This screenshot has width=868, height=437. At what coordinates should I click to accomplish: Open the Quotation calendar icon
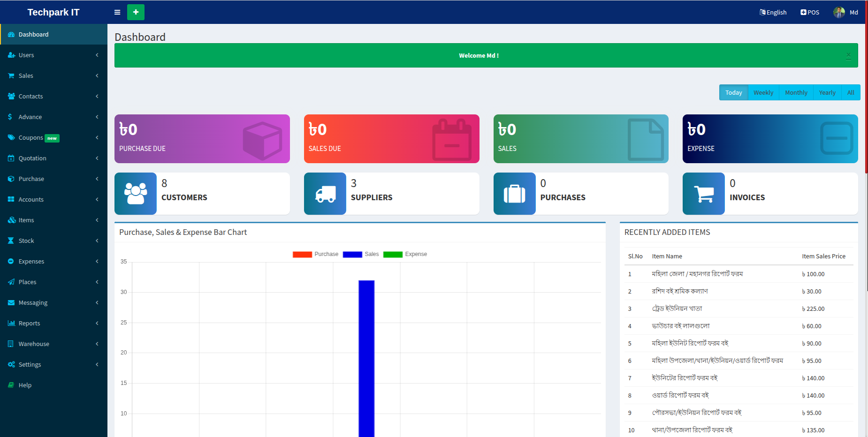(x=10, y=158)
